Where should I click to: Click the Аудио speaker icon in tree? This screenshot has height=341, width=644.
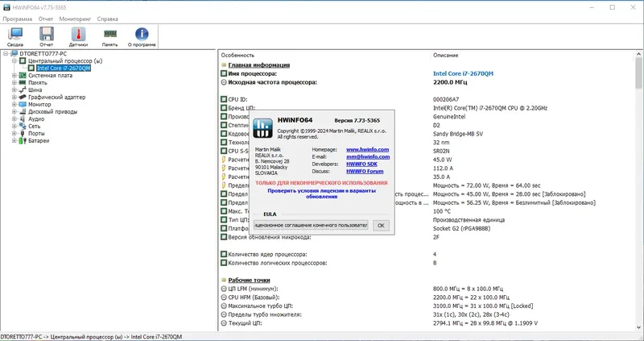pos(23,119)
